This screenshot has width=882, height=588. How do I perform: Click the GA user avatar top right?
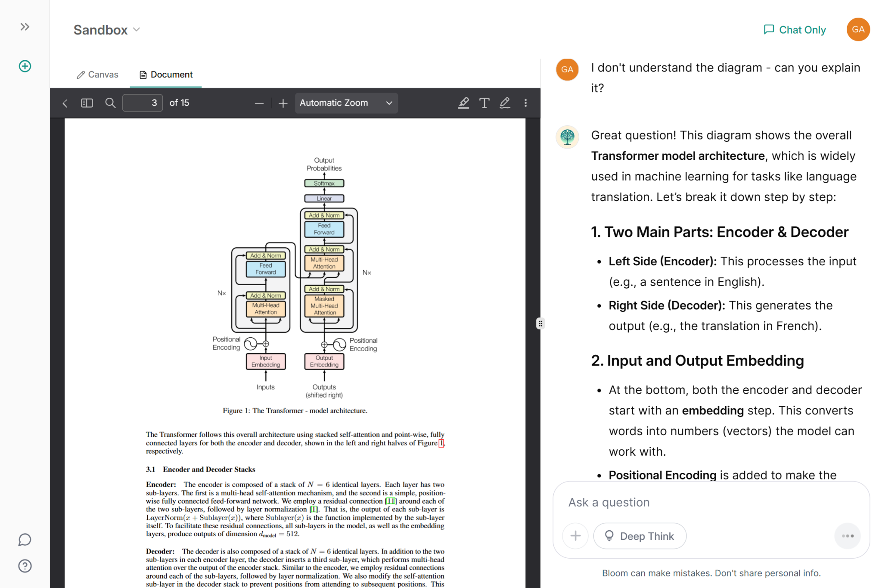click(x=858, y=29)
